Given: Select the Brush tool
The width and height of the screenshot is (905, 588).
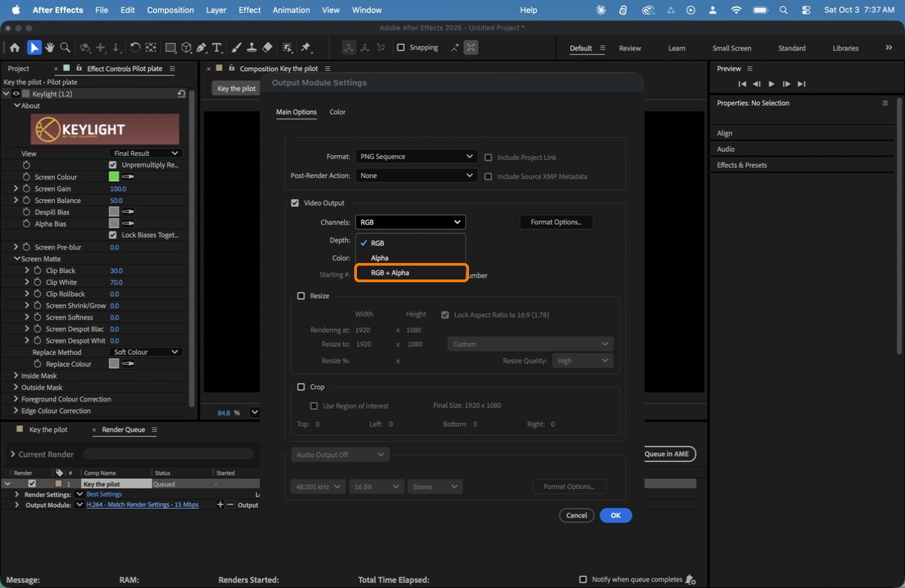Looking at the screenshot, I should [x=237, y=47].
